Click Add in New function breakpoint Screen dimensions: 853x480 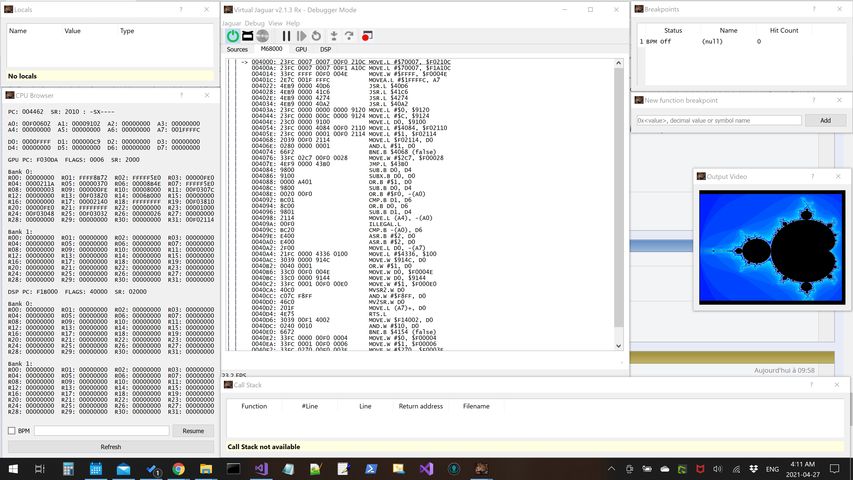[x=825, y=120]
